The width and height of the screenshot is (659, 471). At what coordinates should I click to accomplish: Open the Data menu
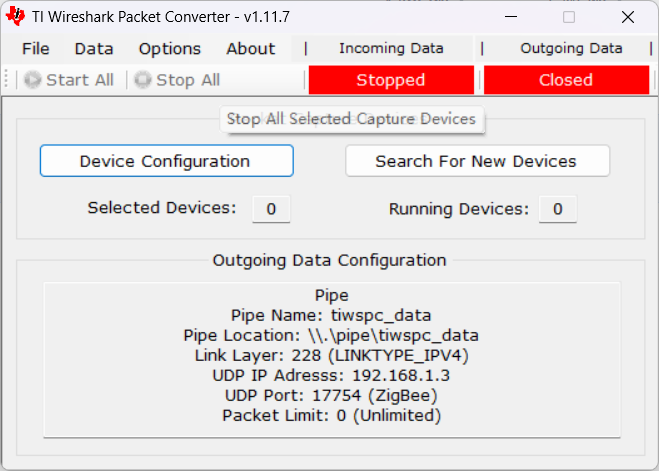pos(94,49)
